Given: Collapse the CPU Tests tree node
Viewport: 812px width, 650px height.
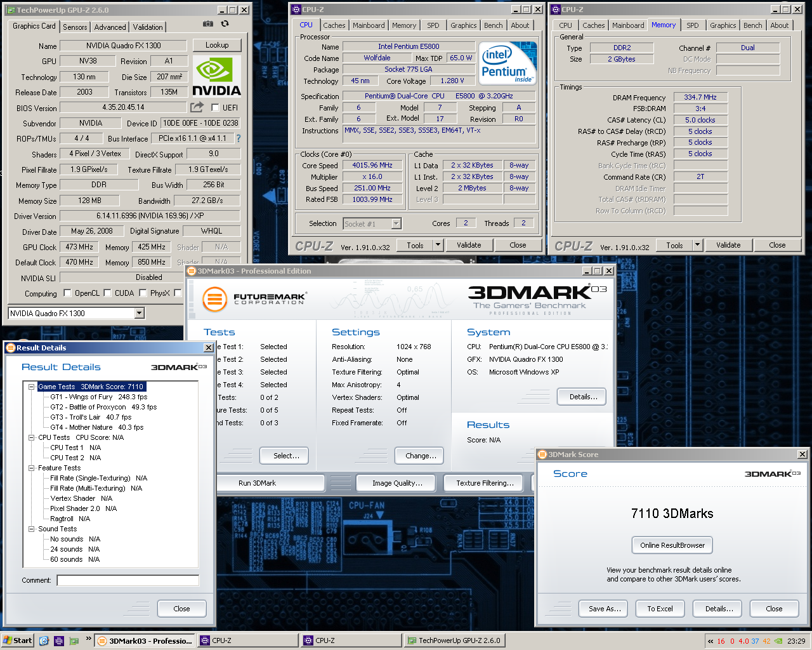Looking at the screenshot, I should coord(31,437).
